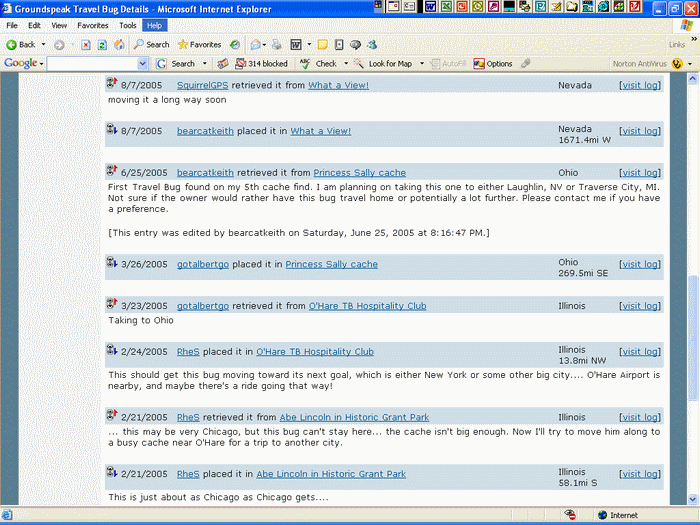The width and height of the screenshot is (700, 525).
Task: Open the Messenger toolbar icon
Action: tap(372, 45)
